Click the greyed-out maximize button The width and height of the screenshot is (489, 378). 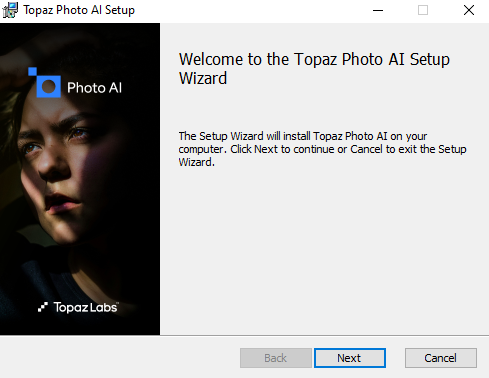pos(423,10)
